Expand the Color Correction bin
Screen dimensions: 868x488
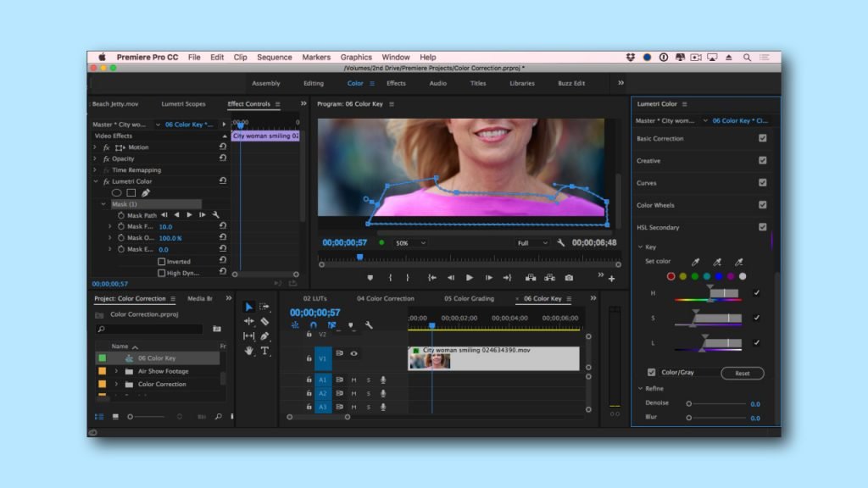[x=116, y=384]
